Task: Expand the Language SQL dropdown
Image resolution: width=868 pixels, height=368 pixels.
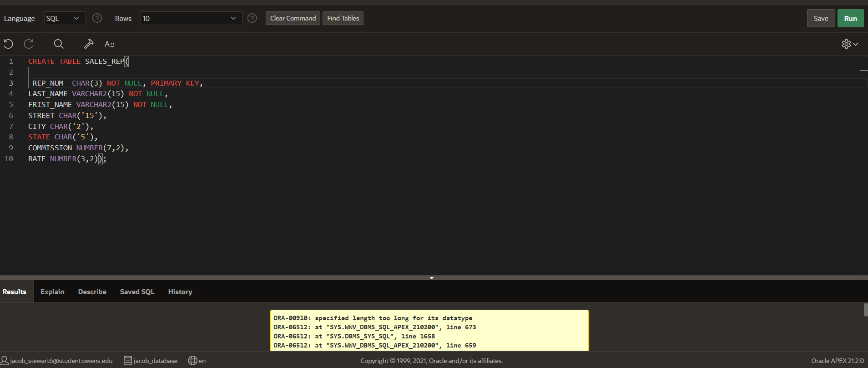Action: coord(65,18)
